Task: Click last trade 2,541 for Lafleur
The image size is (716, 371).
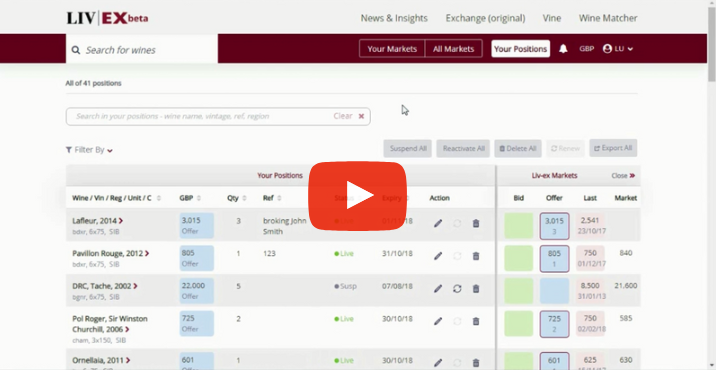Action: (x=590, y=226)
